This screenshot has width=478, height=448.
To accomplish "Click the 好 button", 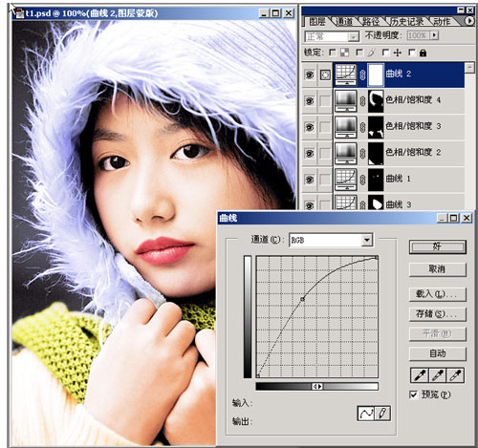I will click(x=437, y=246).
